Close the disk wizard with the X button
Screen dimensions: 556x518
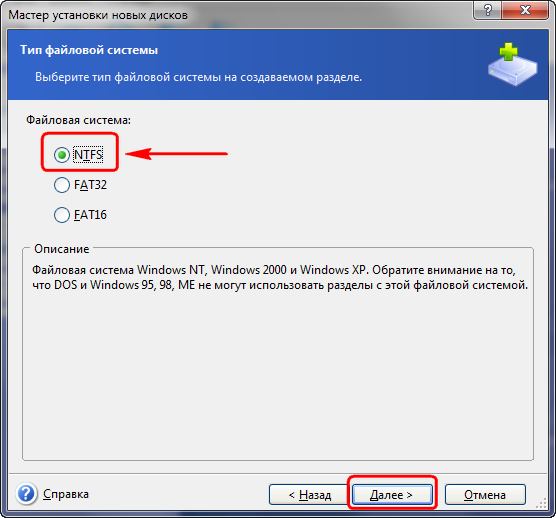pyautogui.click(x=525, y=10)
